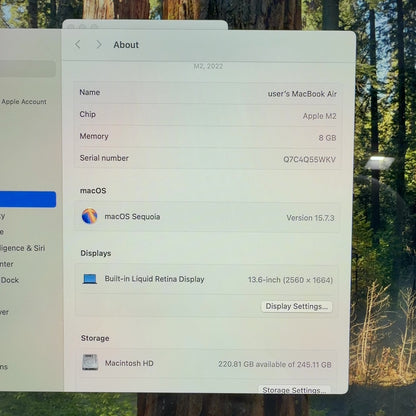The image size is (416, 416).
Task: Click the About title in the header
Action: 126,45
